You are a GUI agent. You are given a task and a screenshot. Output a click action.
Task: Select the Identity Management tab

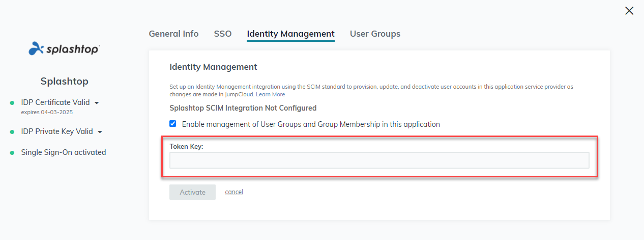290,34
